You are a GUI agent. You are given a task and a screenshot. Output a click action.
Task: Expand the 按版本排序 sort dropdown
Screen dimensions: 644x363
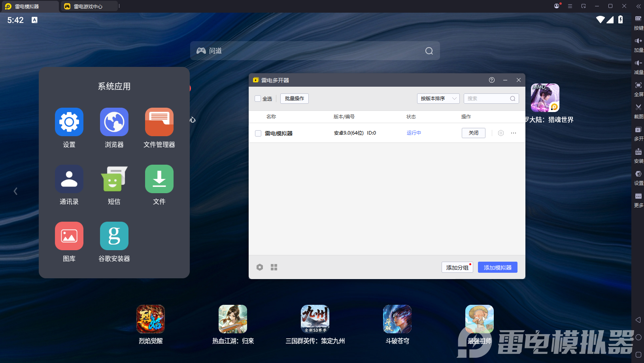438,99
